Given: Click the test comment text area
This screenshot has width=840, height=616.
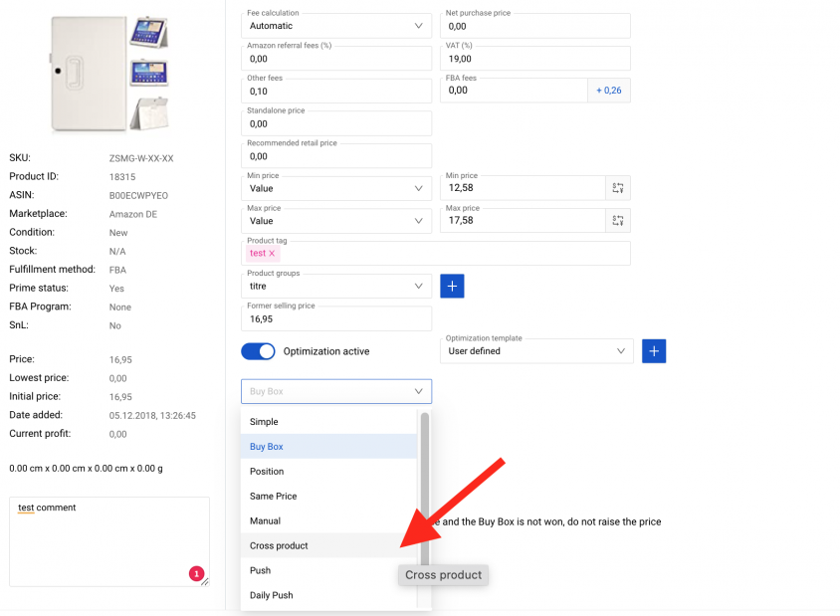Looking at the screenshot, I should click(109, 541).
